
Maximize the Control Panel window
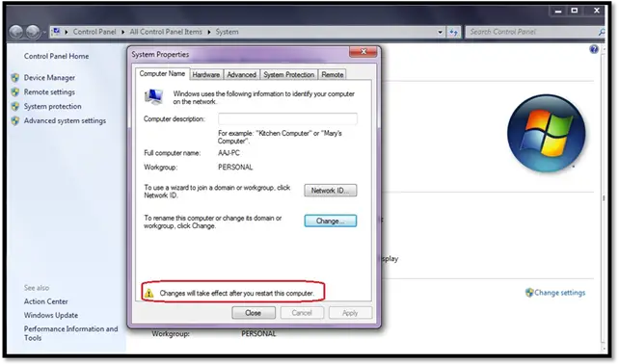click(x=575, y=11)
